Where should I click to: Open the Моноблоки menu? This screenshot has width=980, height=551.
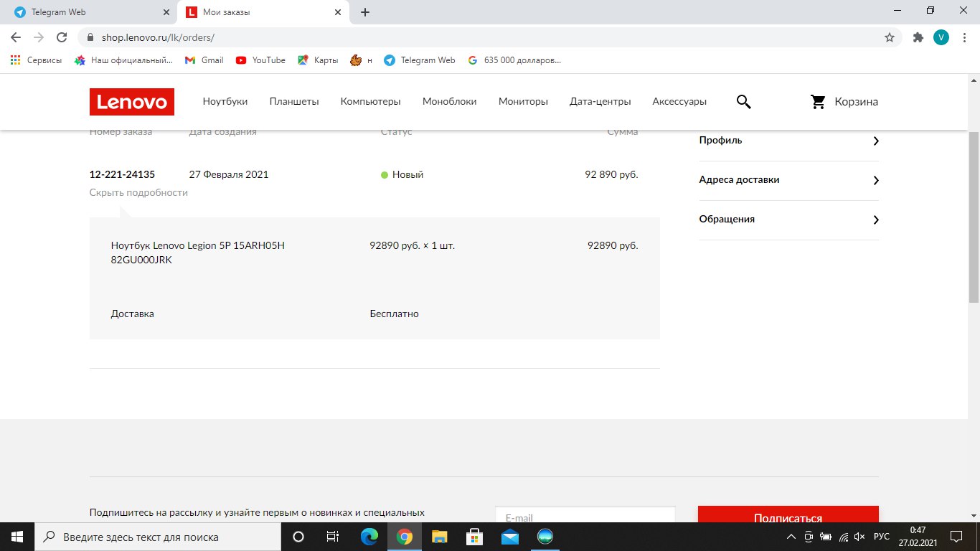point(450,102)
